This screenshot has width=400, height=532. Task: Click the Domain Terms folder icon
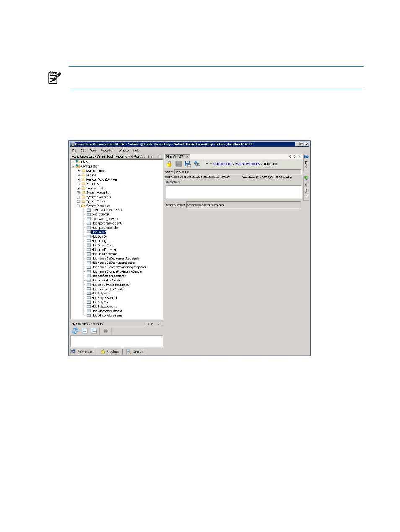[x=83, y=171]
